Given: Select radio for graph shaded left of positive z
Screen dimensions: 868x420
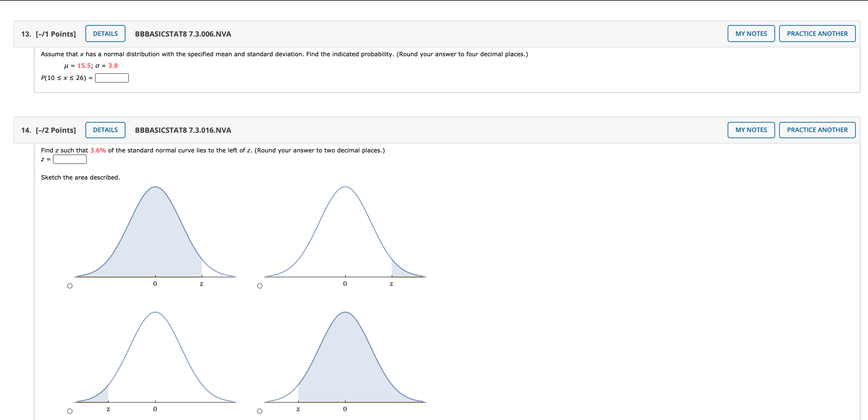Looking at the screenshot, I should tap(70, 286).
